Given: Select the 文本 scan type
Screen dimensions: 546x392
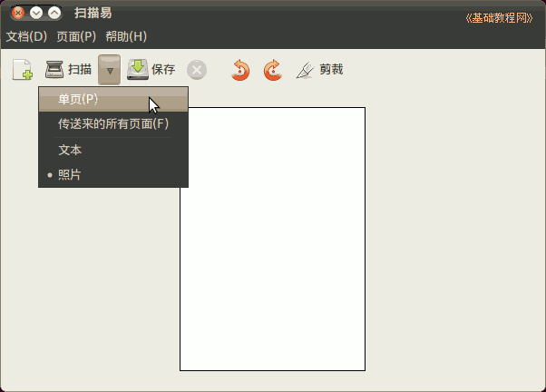Looking at the screenshot, I should (x=113, y=150).
